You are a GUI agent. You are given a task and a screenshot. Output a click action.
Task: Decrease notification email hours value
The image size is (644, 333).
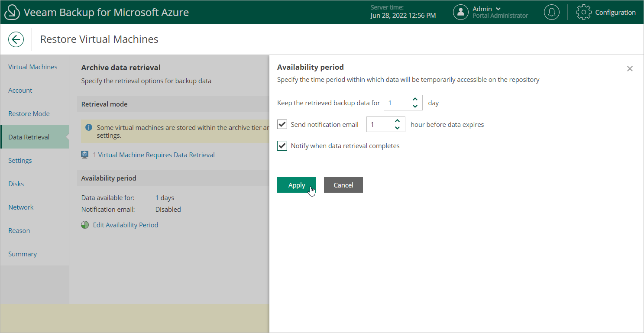pos(398,128)
